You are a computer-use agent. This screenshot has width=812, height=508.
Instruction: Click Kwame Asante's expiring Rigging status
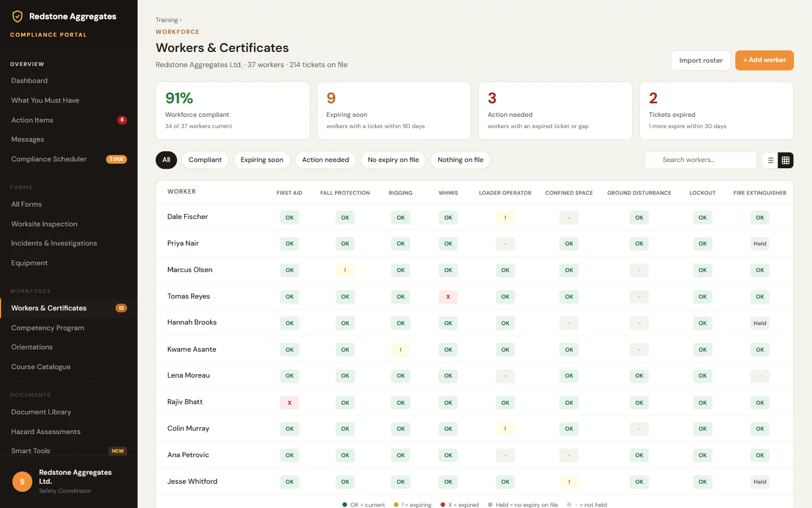tap(400, 350)
